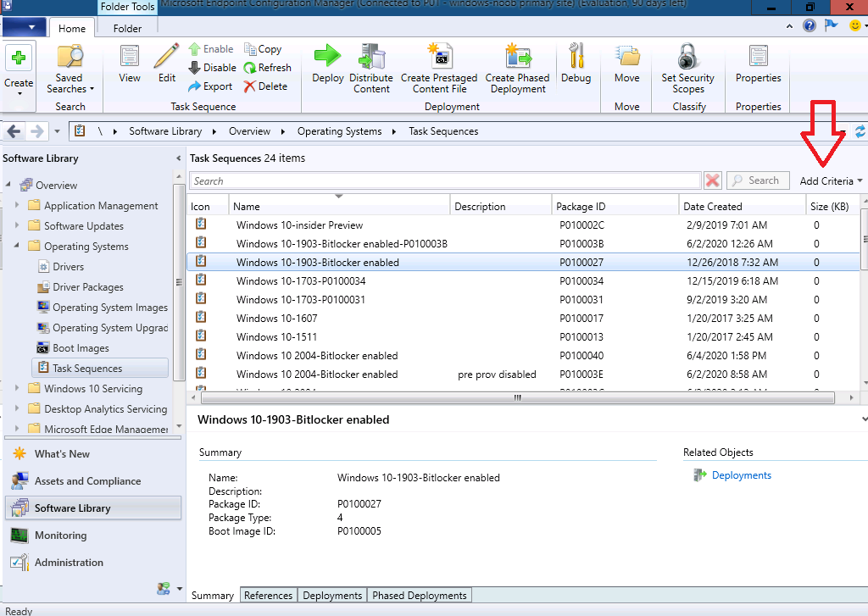Sort by the Package ID column header
This screenshot has width=868, height=616.
(x=615, y=206)
